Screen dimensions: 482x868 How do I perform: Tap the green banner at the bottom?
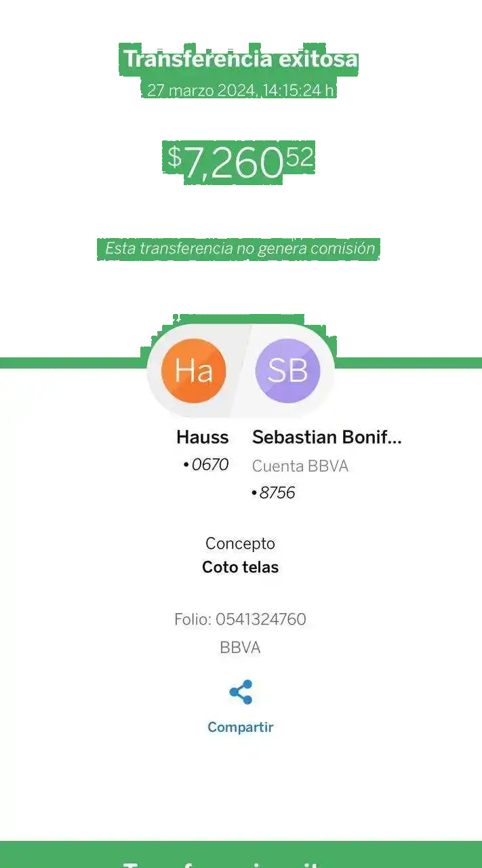tap(240, 854)
